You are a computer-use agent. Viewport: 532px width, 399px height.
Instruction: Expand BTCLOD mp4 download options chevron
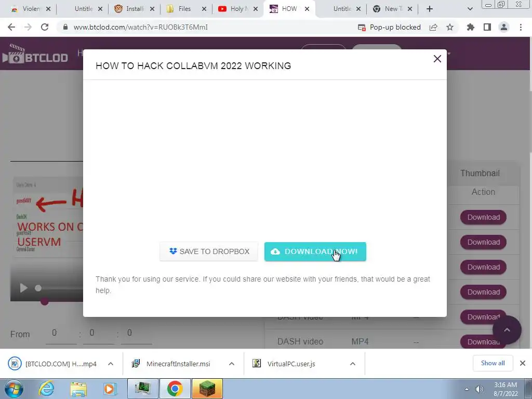[111, 364]
